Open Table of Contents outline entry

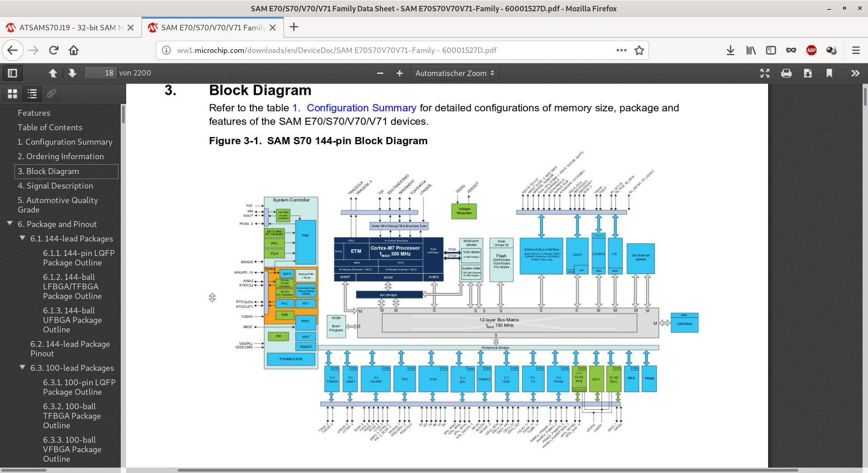(50, 128)
